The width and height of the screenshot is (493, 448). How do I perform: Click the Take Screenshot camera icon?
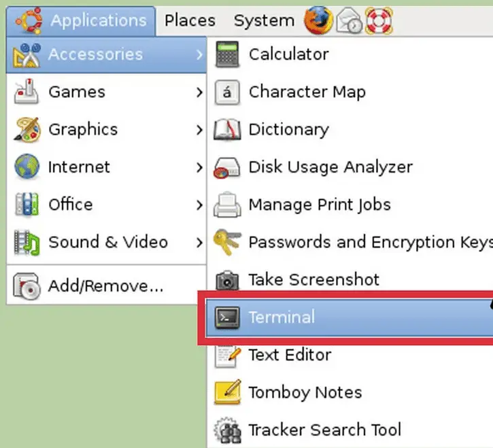[227, 279]
